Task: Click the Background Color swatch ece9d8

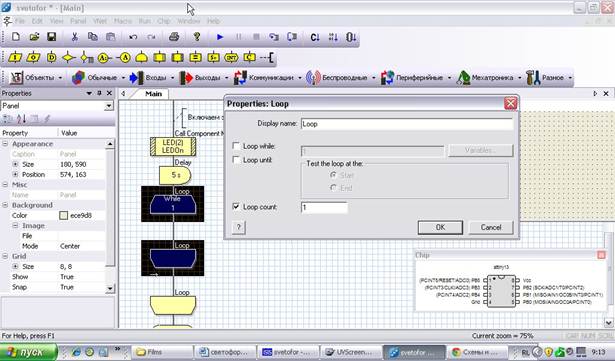Action: (x=64, y=215)
